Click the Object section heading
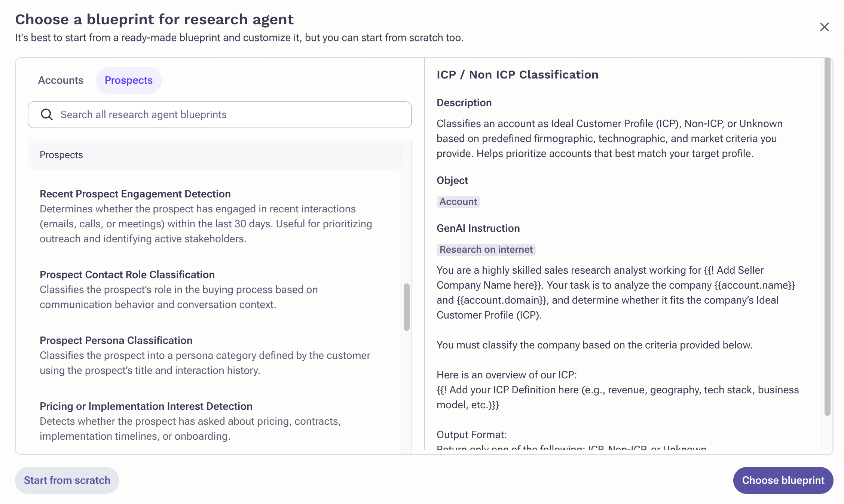The width and height of the screenshot is (844, 504). pyautogui.click(x=452, y=180)
